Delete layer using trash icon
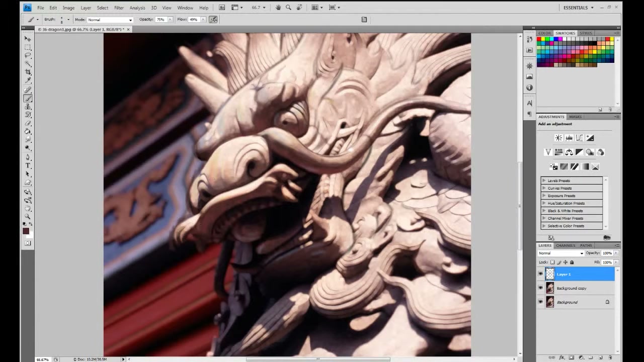The width and height of the screenshot is (644, 362). coord(610,357)
